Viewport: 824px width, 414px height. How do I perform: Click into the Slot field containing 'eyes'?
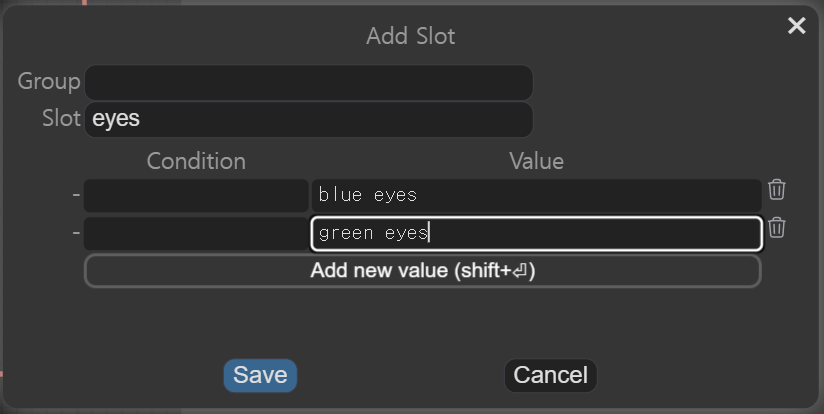point(308,119)
